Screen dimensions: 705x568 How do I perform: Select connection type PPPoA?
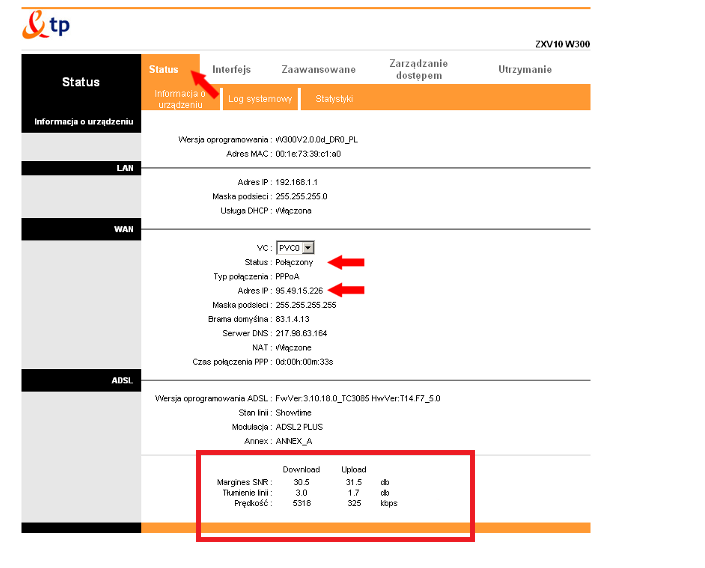pyautogui.click(x=287, y=276)
